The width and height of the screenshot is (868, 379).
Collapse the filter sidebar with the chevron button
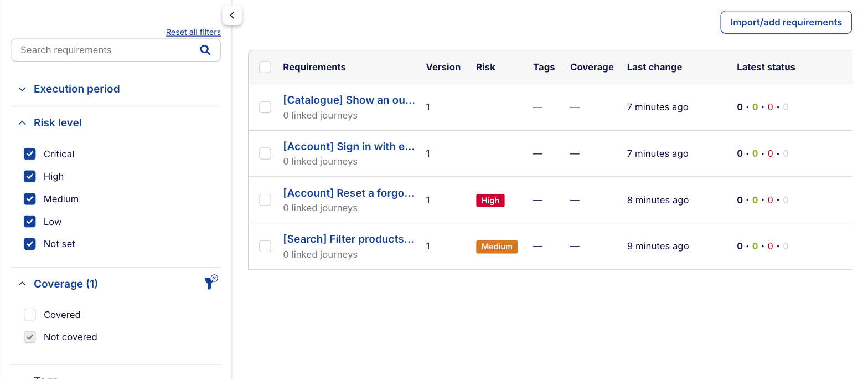click(x=232, y=16)
